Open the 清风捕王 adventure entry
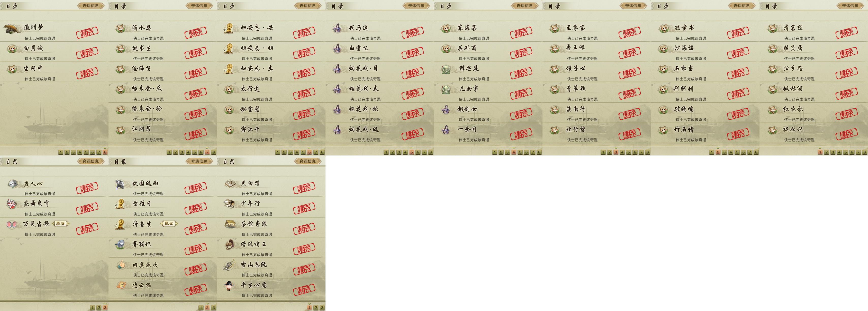This screenshot has height=311, width=868. pos(271,248)
